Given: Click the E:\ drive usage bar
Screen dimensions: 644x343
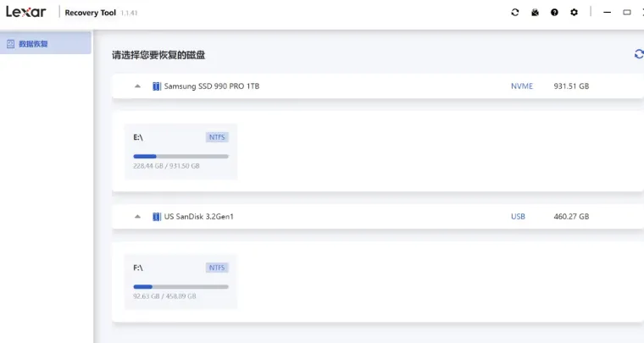Looking at the screenshot, I should point(180,156).
